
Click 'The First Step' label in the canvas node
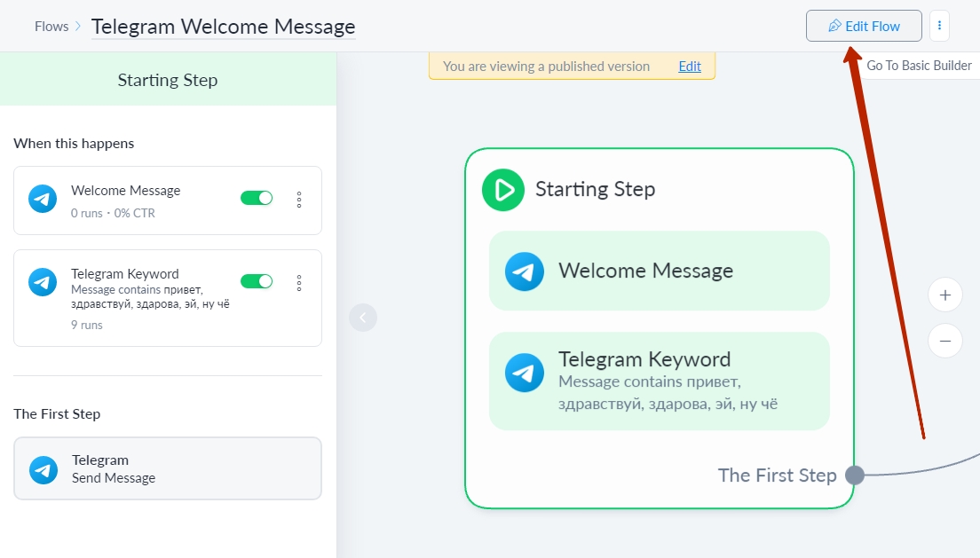point(777,475)
